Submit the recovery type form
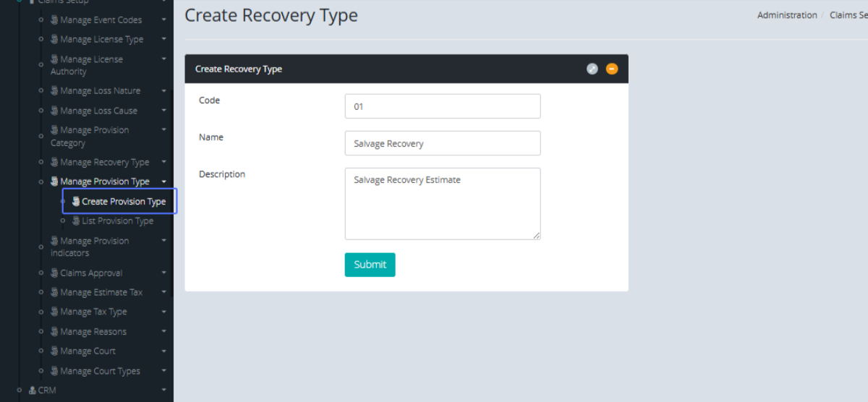Screen dimensions: 868x402 tap(370, 265)
